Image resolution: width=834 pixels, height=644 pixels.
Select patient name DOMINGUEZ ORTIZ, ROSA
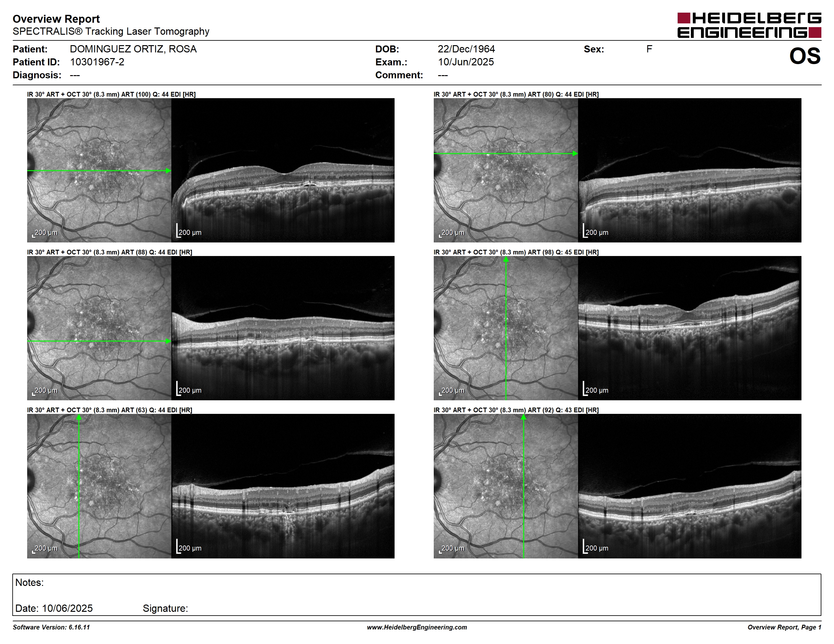click(133, 49)
